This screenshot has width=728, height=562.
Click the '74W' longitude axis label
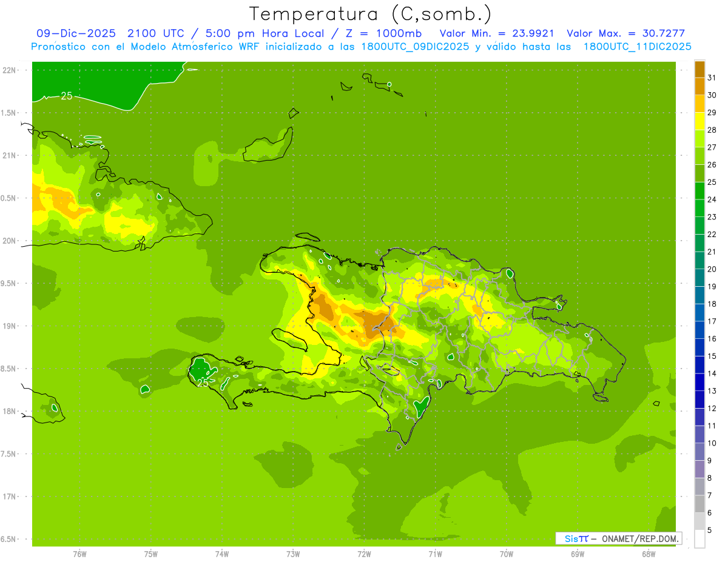pos(222,554)
